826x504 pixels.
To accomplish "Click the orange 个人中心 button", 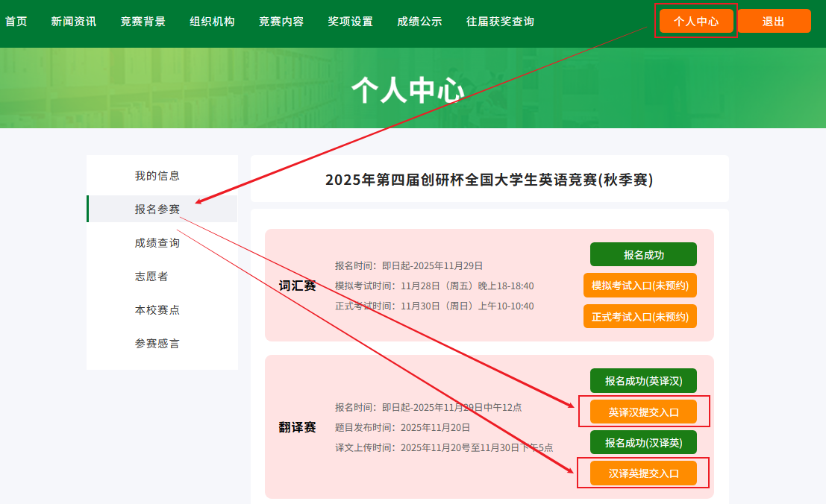I will (x=696, y=22).
